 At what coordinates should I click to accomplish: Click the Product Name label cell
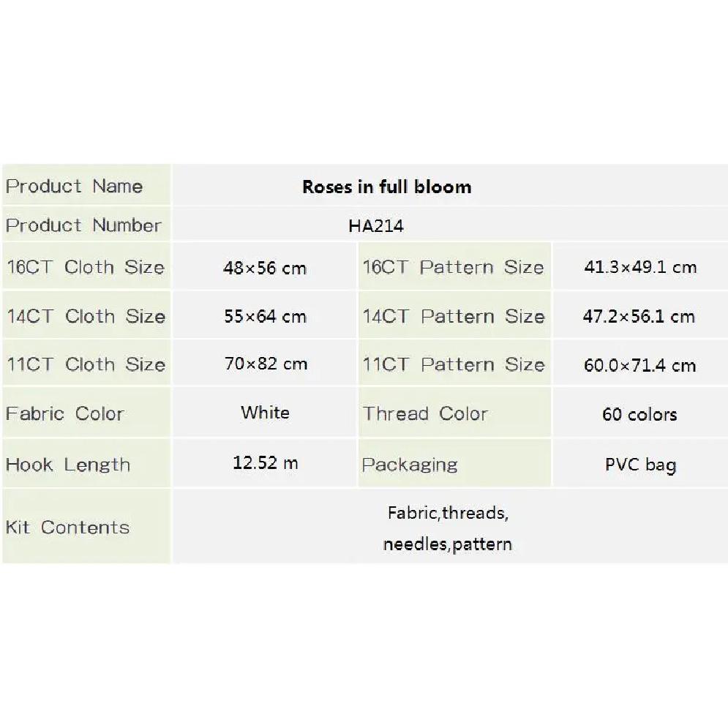(86, 186)
